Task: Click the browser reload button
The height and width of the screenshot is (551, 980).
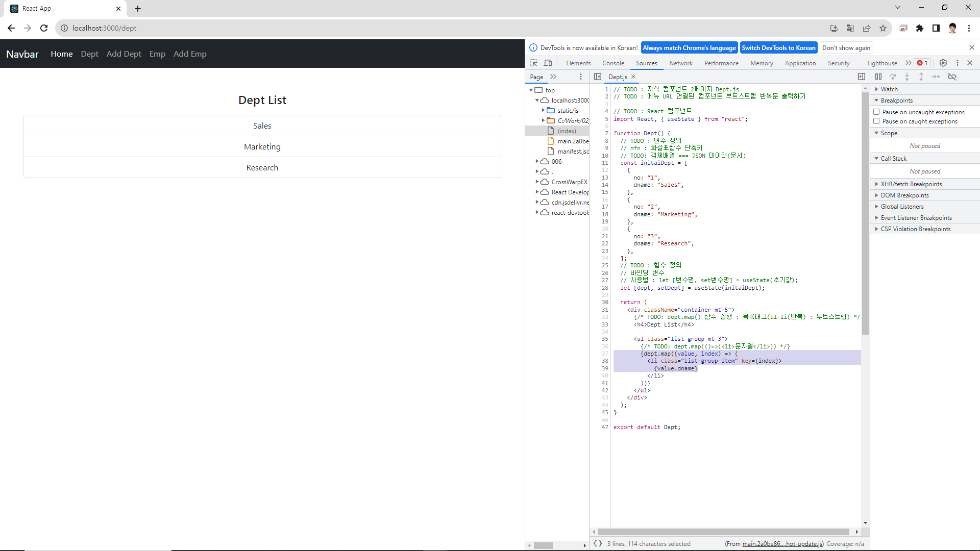Action: tap(44, 28)
